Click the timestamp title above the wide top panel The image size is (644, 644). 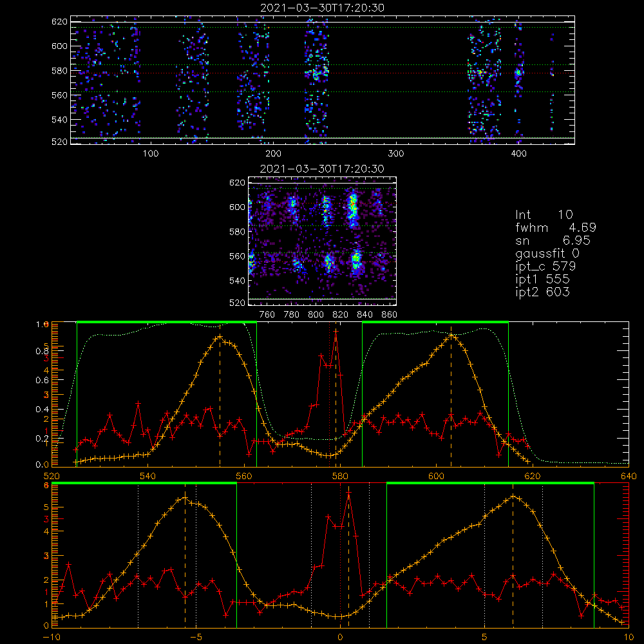tap(322, 7)
